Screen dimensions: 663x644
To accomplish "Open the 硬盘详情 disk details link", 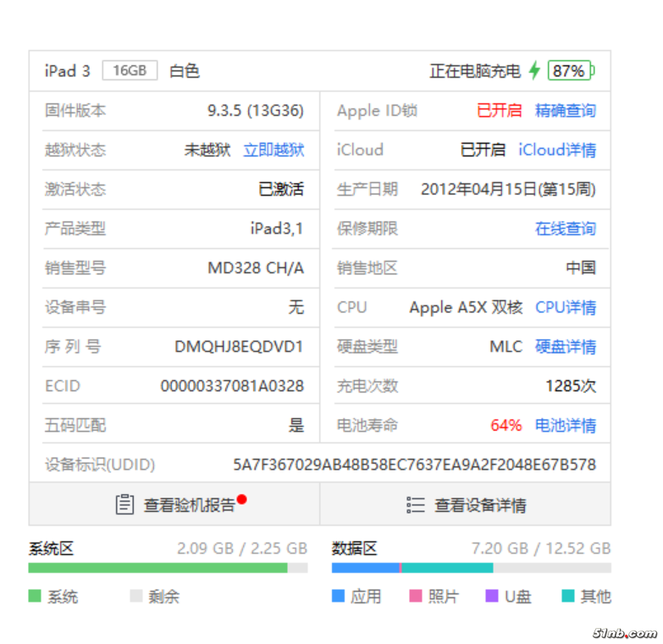I will (565, 346).
